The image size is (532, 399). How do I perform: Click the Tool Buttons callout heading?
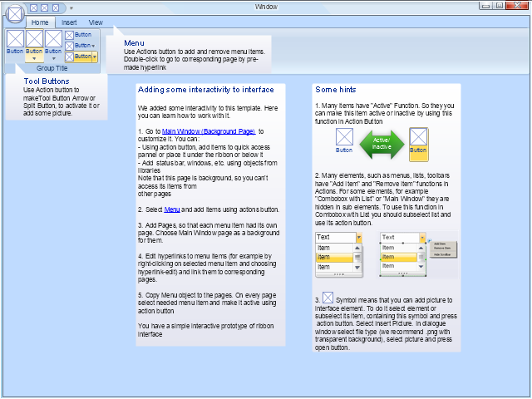point(47,81)
